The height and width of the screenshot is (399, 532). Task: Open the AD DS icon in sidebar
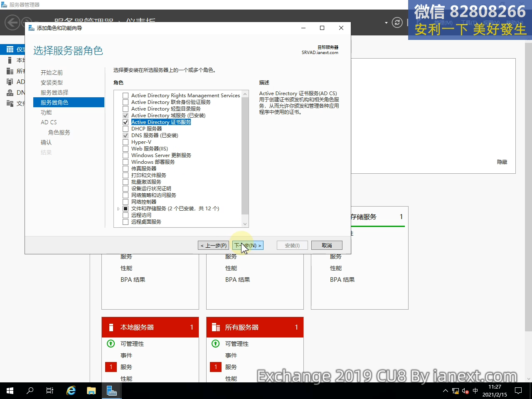click(10, 82)
